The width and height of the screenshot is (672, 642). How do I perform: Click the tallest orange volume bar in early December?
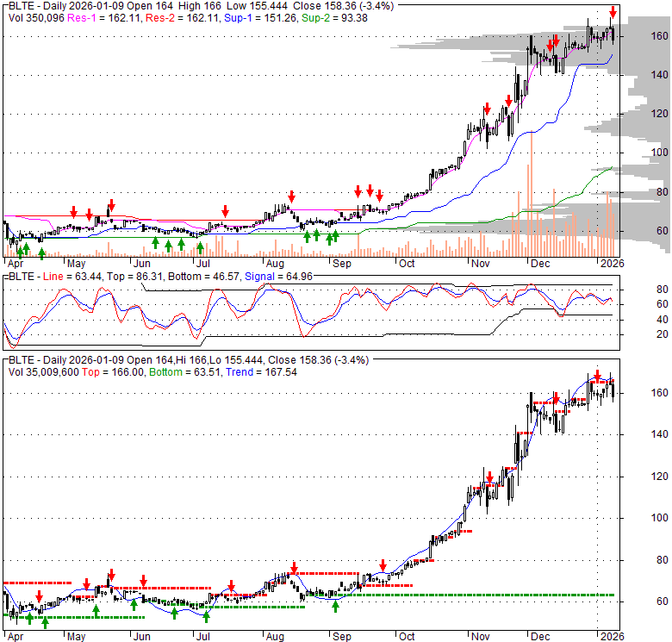(532, 194)
